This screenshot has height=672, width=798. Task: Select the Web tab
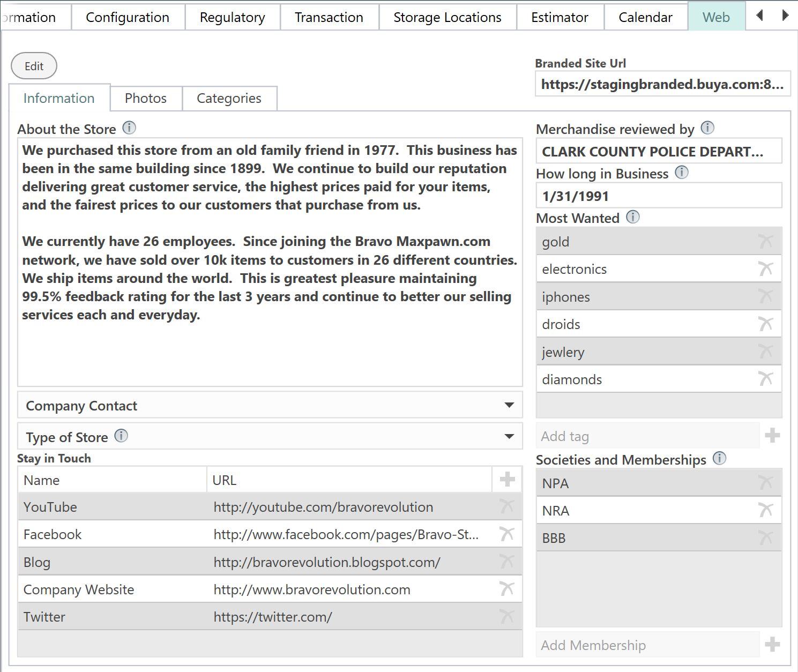point(716,17)
